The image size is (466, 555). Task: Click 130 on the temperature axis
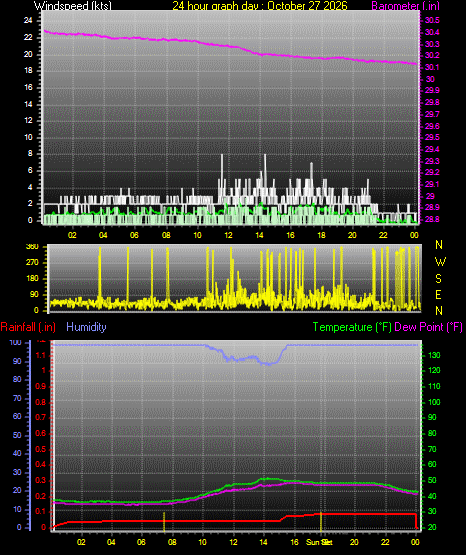click(x=434, y=355)
